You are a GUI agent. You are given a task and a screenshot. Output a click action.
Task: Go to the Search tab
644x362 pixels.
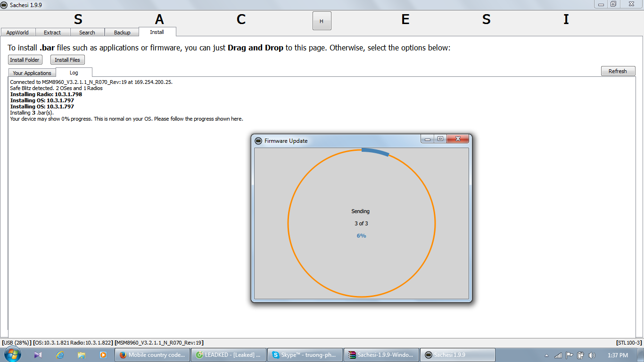87,33
